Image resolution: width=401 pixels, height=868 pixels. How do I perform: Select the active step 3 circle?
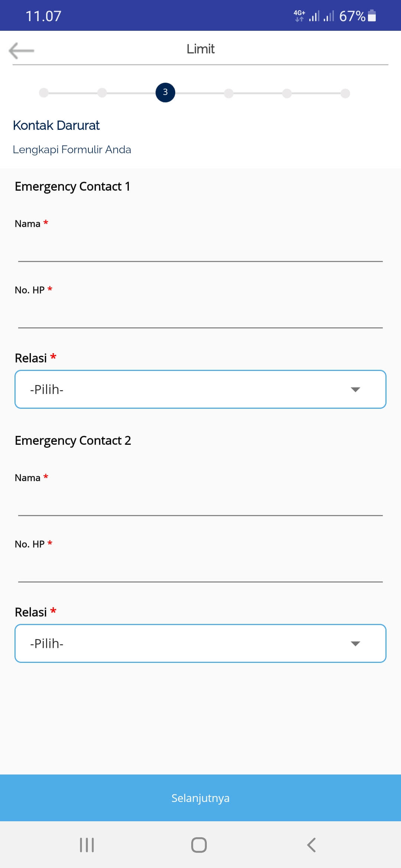[165, 92]
